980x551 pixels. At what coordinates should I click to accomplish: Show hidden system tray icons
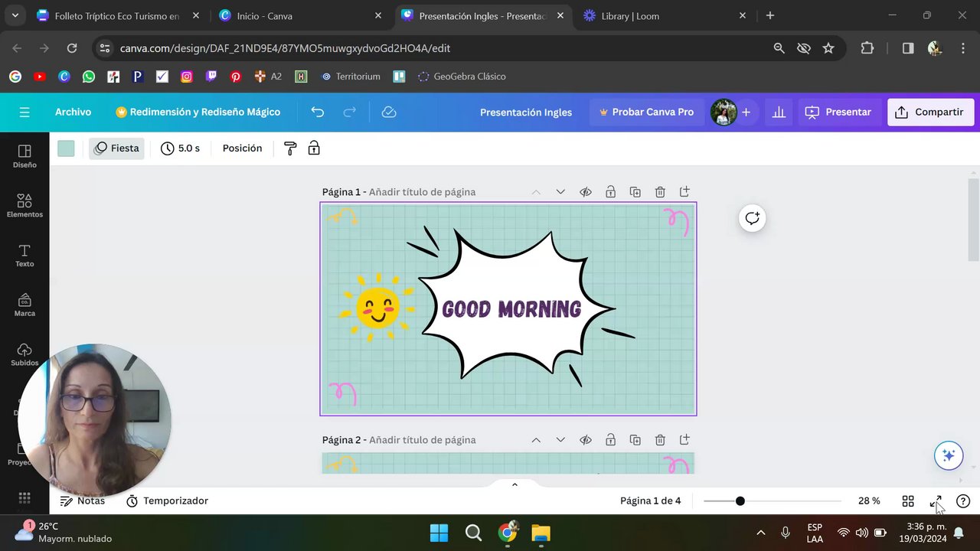pos(760,533)
